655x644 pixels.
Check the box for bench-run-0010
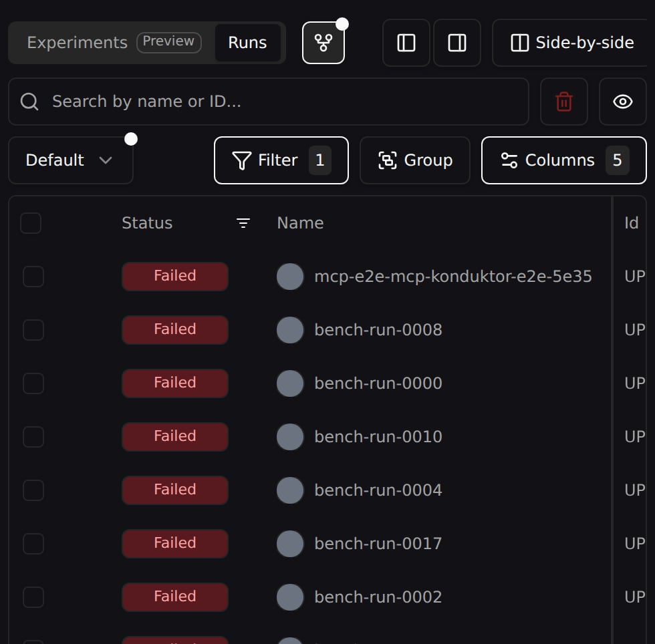[33, 437]
